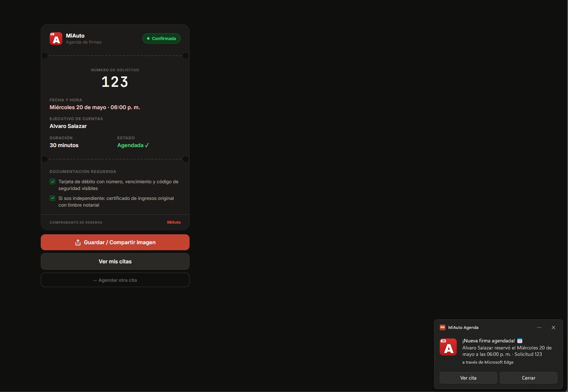This screenshot has height=392, width=568.
Task: Click the Ver cita button in the notification
Action: (468, 378)
